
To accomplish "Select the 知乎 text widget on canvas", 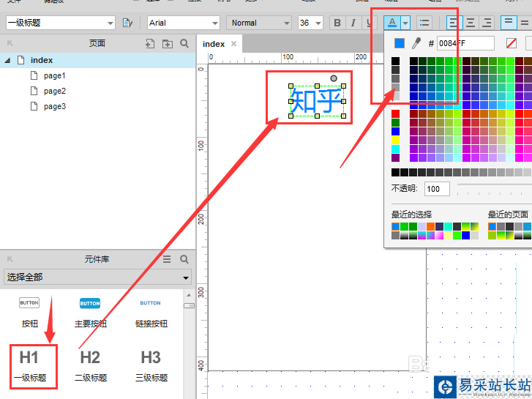I will 317,100.
